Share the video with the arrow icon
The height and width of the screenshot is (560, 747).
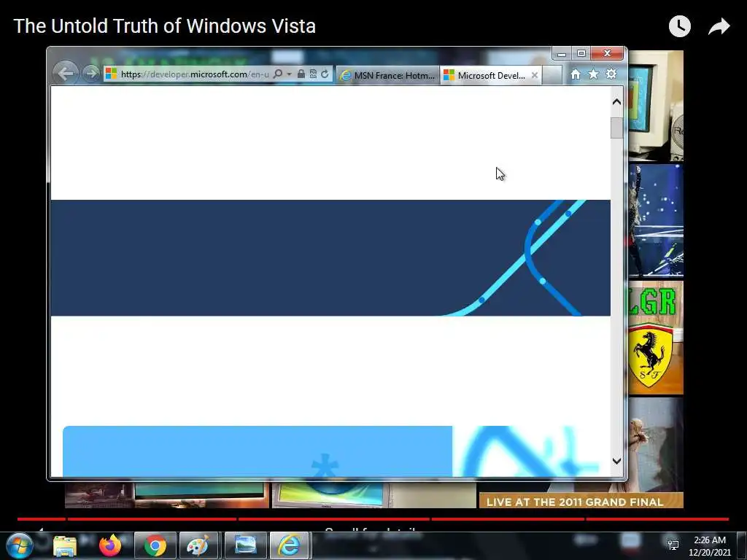(x=719, y=26)
